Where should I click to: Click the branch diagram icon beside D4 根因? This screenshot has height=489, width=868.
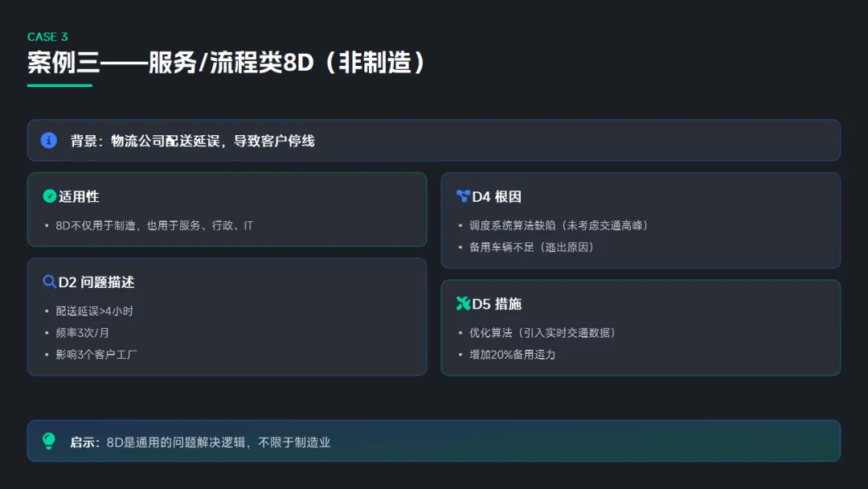click(x=463, y=196)
